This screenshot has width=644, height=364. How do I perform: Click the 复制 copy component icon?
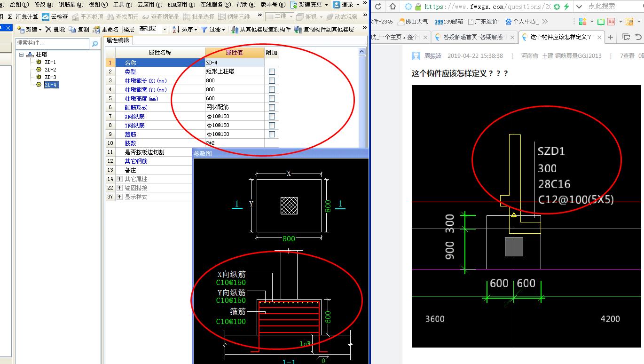coord(72,29)
